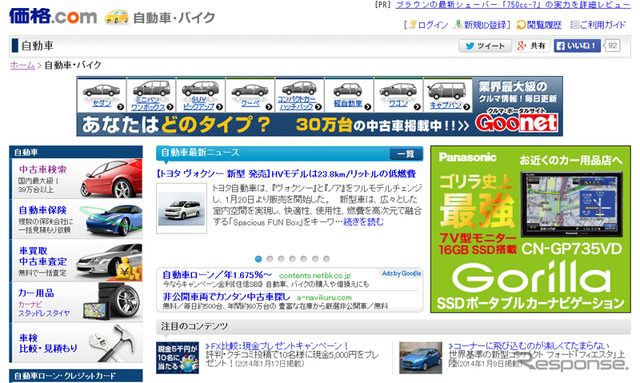
Task: Click the wrench and hammer image
Action: click(113, 342)
